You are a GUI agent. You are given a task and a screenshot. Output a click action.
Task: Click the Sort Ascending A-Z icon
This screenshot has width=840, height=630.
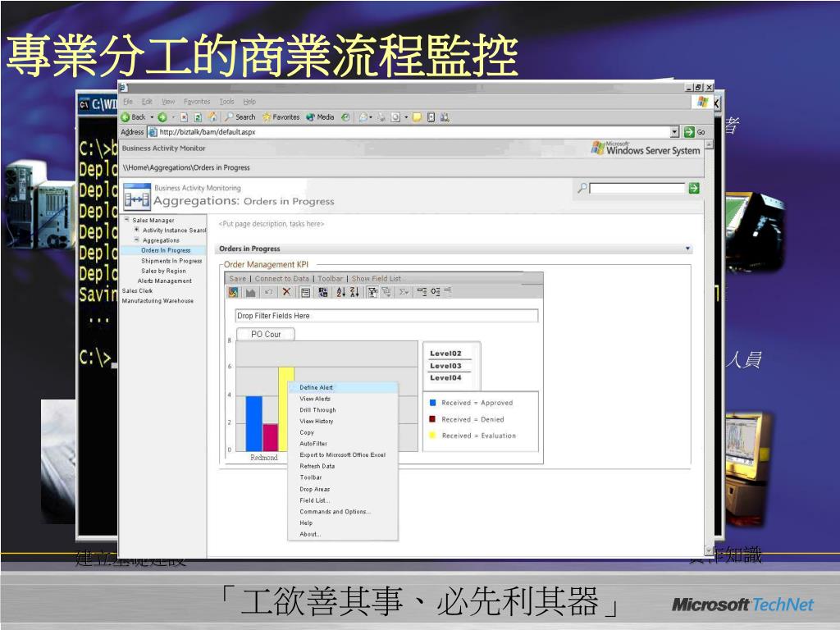(x=340, y=292)
